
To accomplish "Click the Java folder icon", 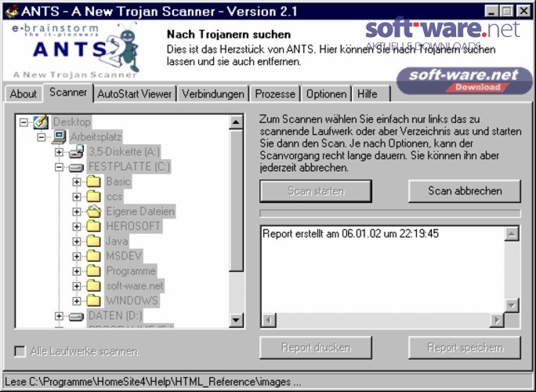I will (x=93, y=241).
